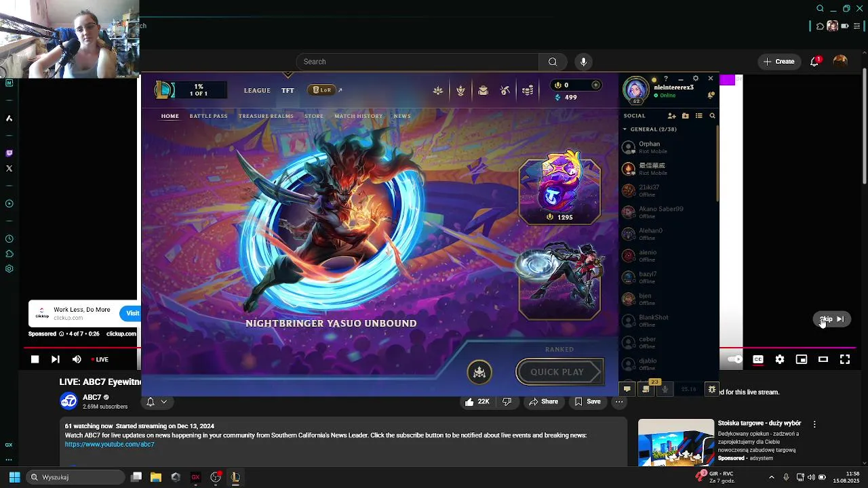Click YouTube Create button
This screenshot has width=868, height=488.
(778, 62)
